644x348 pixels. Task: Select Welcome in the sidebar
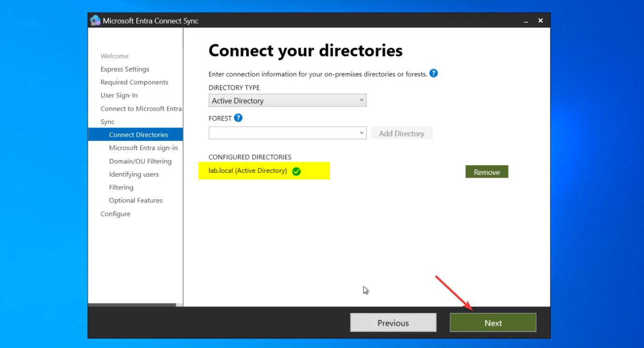(x=114, y=56)
